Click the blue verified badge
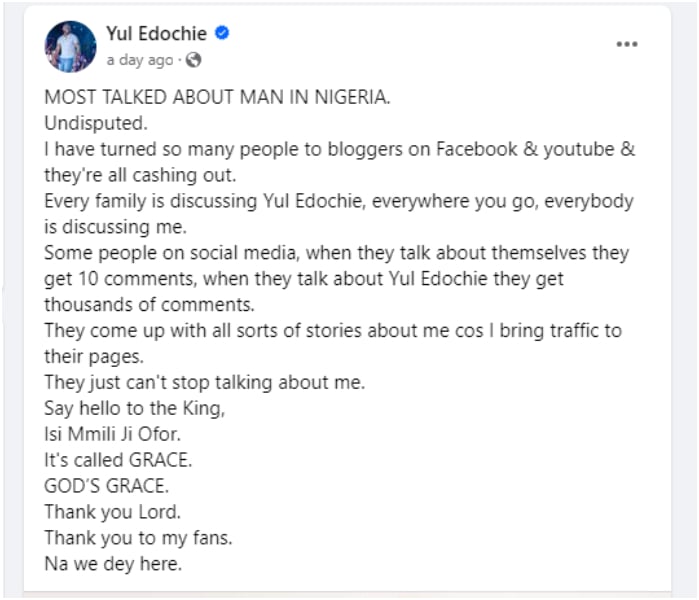Image resolution: width=699 pixels, height=600 pixels. click(x=223, y=34)
